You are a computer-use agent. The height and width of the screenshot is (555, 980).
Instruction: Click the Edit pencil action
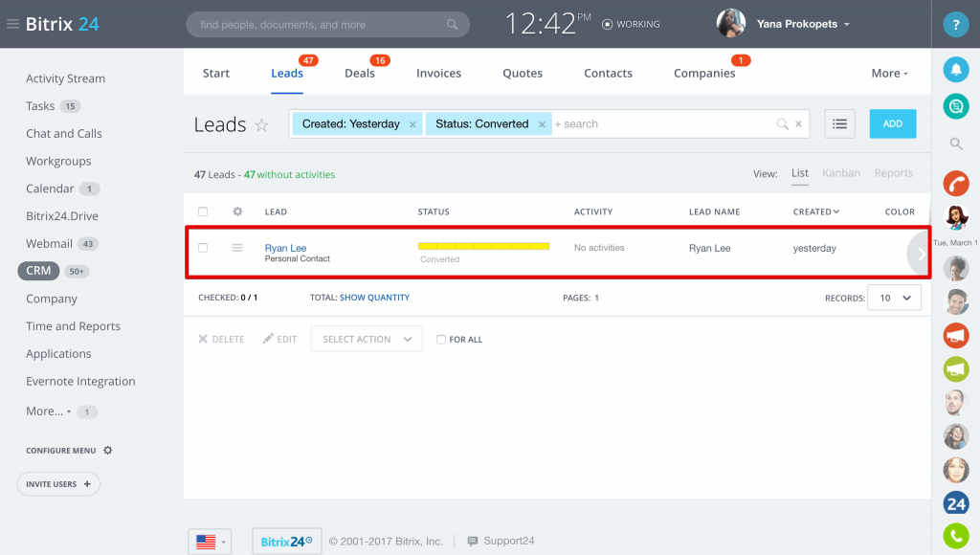(279, 339)
